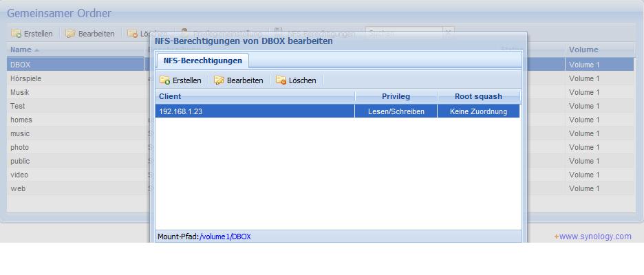Image resolution: width=644 pixels, height=275 pixels.
Task: Switch to the NFS-Berechtigungen tab
Action: point(202,61)
